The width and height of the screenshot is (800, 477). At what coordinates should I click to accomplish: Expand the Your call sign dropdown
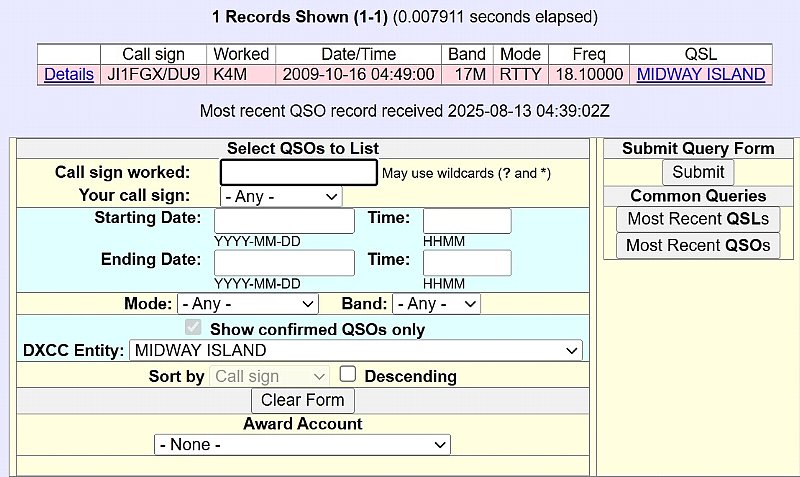tap(281, 196)
